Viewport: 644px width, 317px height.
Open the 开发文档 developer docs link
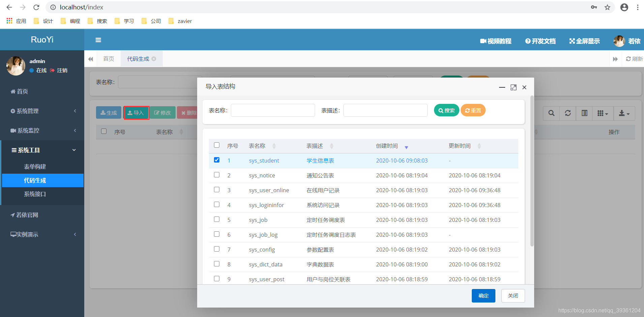(540, 41)
